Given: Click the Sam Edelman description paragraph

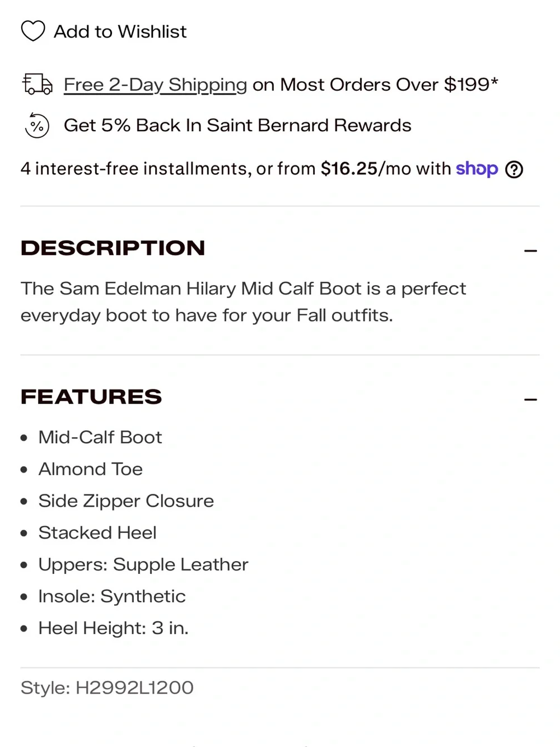Looking at the screenshot, I should click(243, 301).
